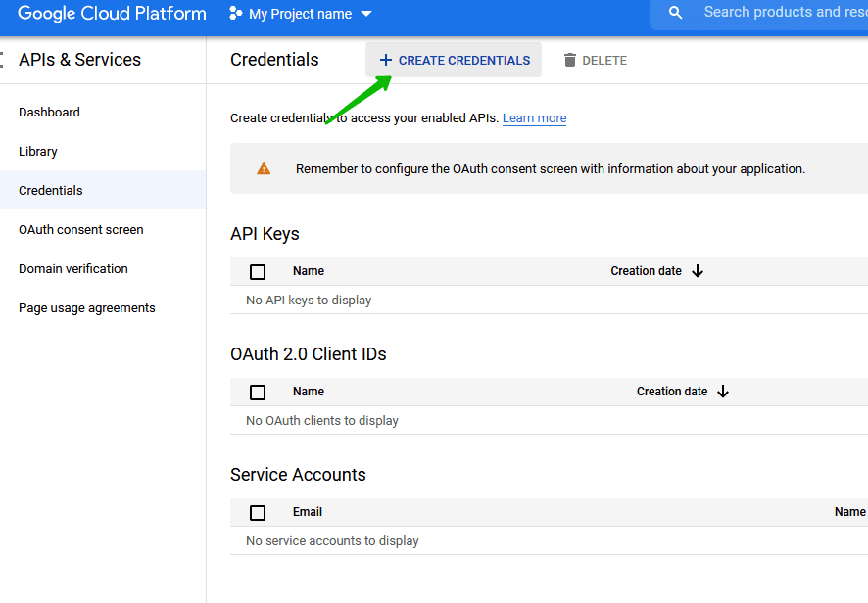Viewport: 868px width, 603px height.
Task: Click the plus icon for Create Credentials
Action: coord(385,60)
